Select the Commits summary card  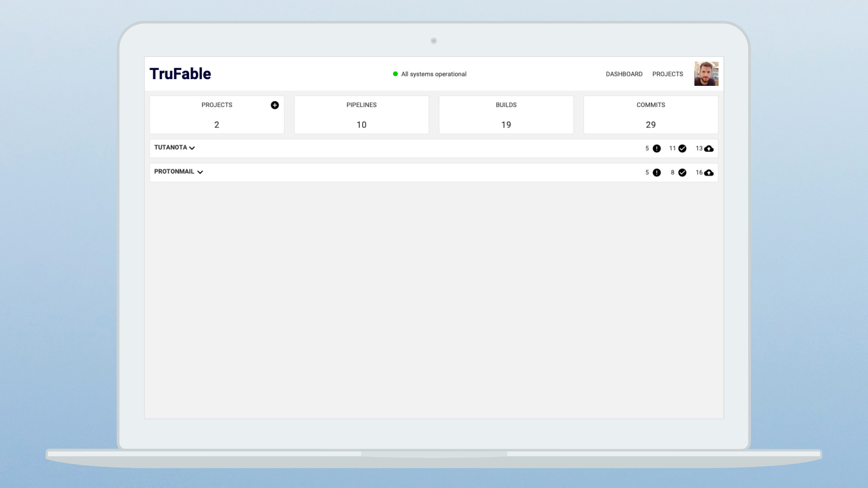(x=651, y=115)
